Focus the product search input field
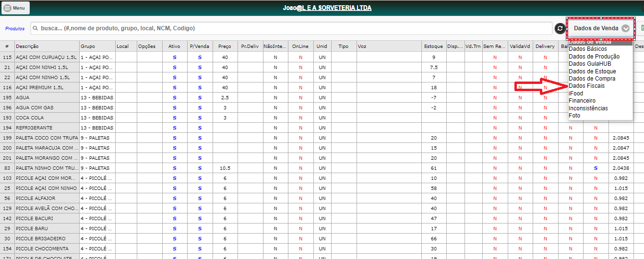 (x=291, y=28)
